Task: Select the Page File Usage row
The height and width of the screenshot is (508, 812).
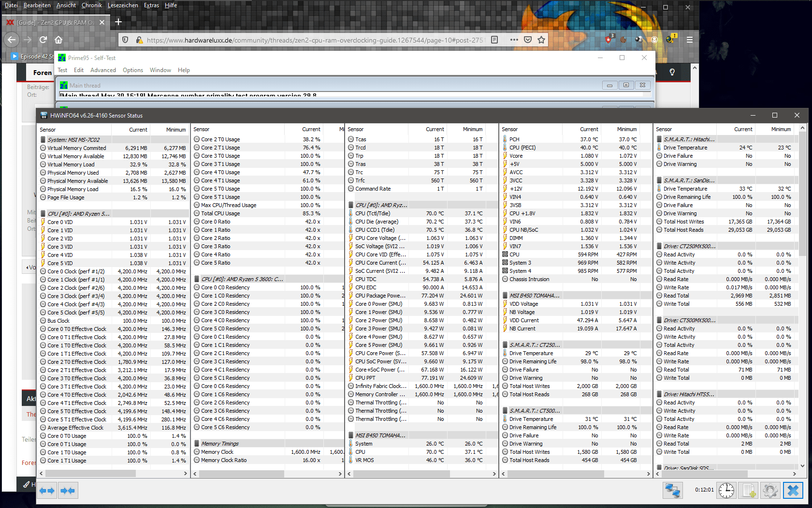Action: (x=114, y=197)
